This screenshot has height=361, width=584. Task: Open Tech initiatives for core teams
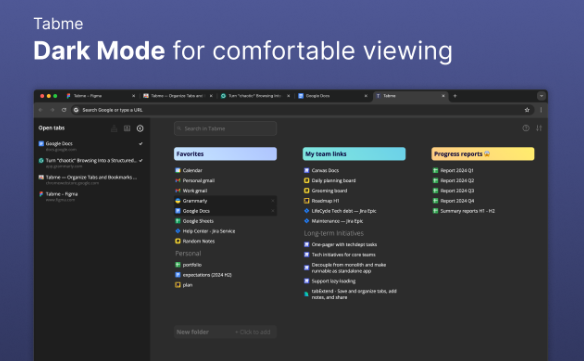tap(343, 254)
